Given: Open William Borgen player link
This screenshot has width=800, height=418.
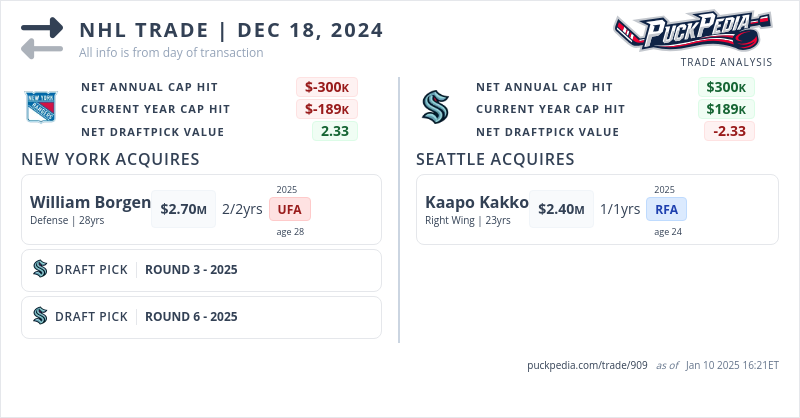Looking at the screenshot, I should coord(88,202).
